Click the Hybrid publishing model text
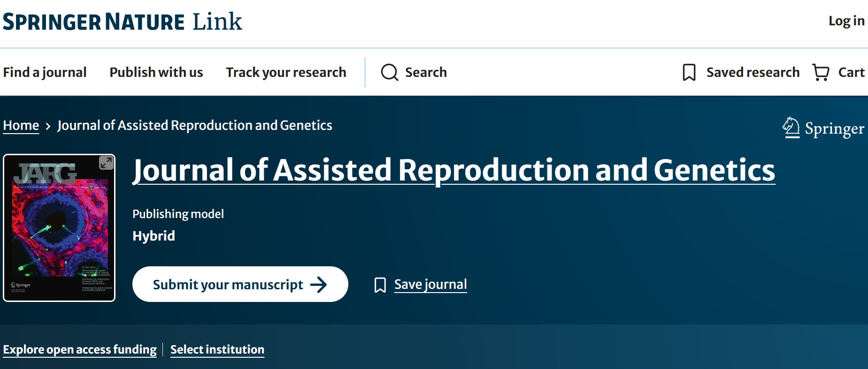868x369 pixels. [154, 236]
